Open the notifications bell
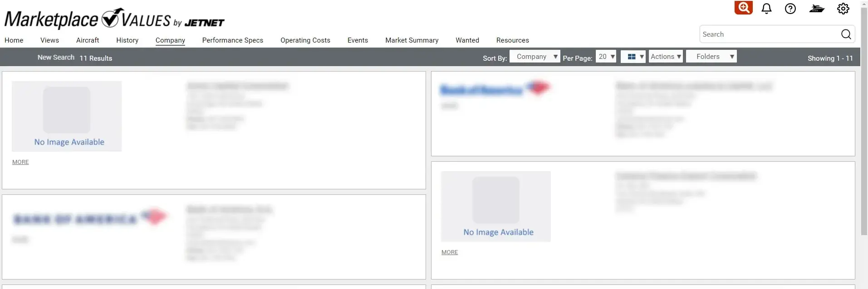 (x=766, y=9)
